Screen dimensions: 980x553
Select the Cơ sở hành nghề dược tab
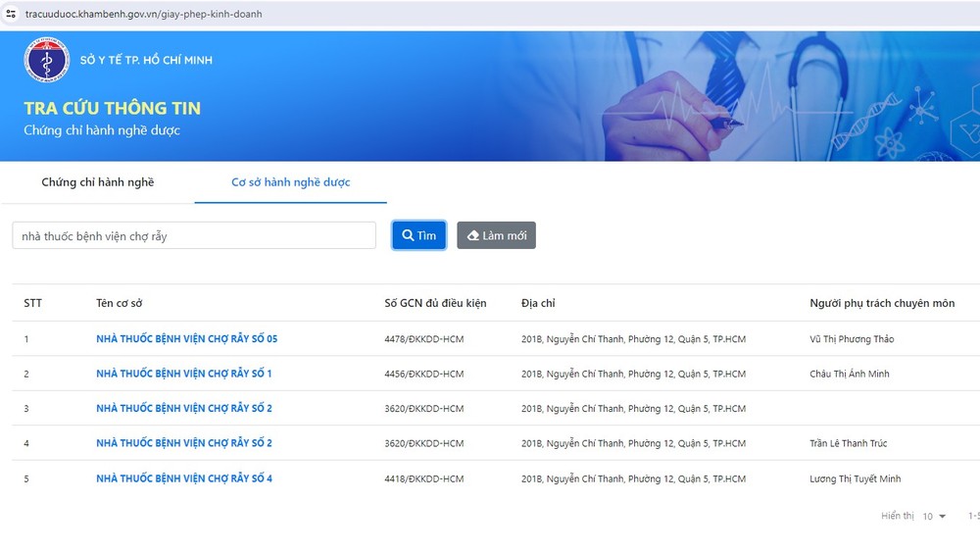pyautogui.click(x=290, y=182)
